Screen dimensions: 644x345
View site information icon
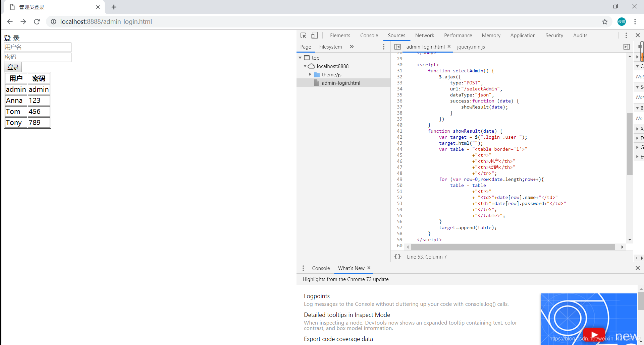pyautogui.click(x=53, y=22)
